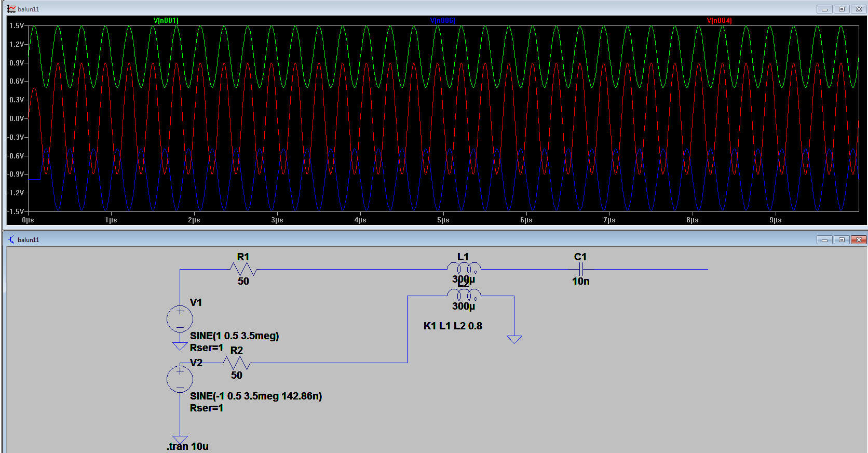Click the 1.5V vertical axis label
The image size is (868, 453).
pos(17,25)
